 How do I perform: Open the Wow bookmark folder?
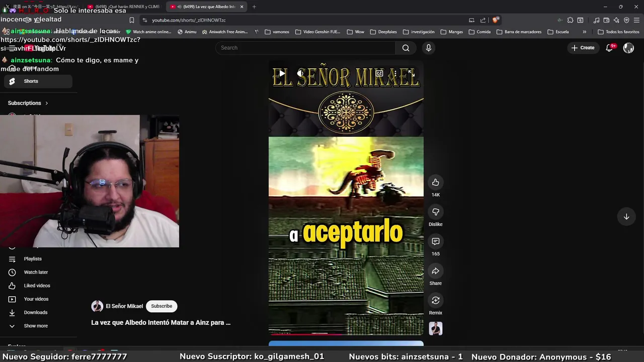coord(355,32)
